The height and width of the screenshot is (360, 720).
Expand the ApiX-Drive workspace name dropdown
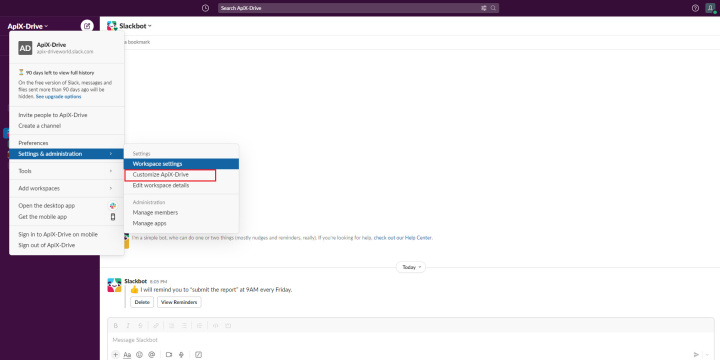28,27
